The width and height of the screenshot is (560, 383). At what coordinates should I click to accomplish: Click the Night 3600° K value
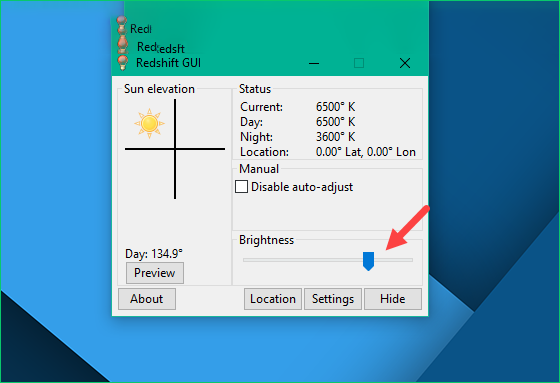coord(335,137)
